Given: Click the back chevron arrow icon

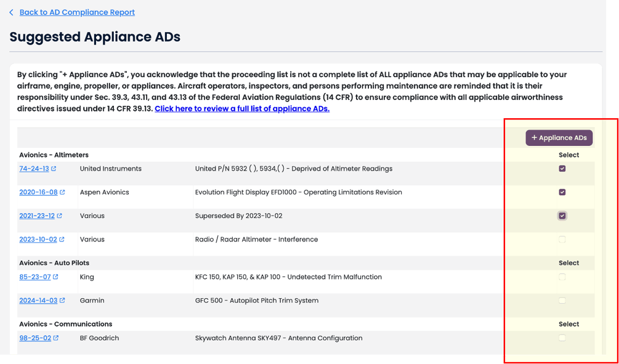Looking at the screenshot, I should tap(11, 12).
